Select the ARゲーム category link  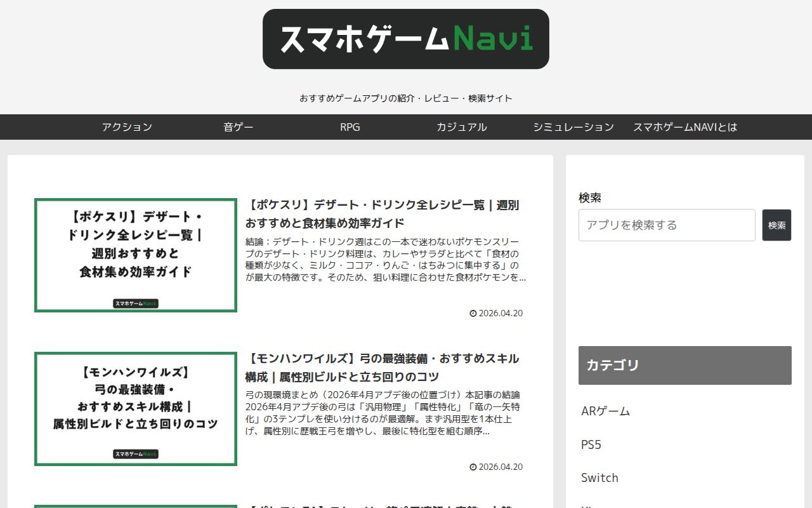[x=606, y=411]
